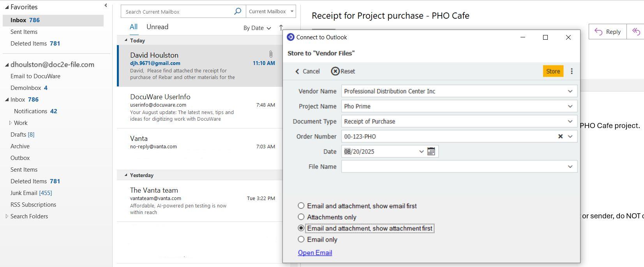Toggle the sort direction arrow next to By Date
Viewport: 644px width, 267px height.
pos(281,28)
